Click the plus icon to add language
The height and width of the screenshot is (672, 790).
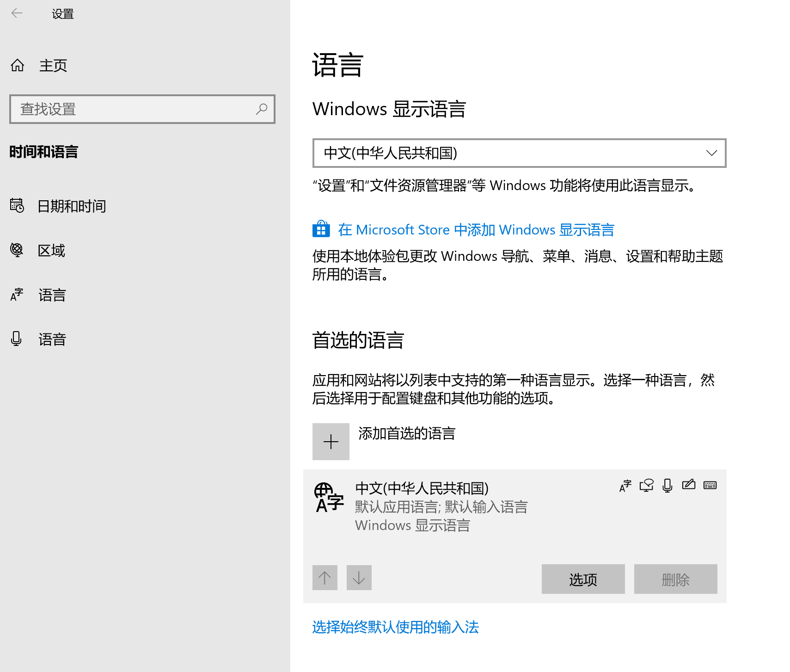tap(331, 442)
